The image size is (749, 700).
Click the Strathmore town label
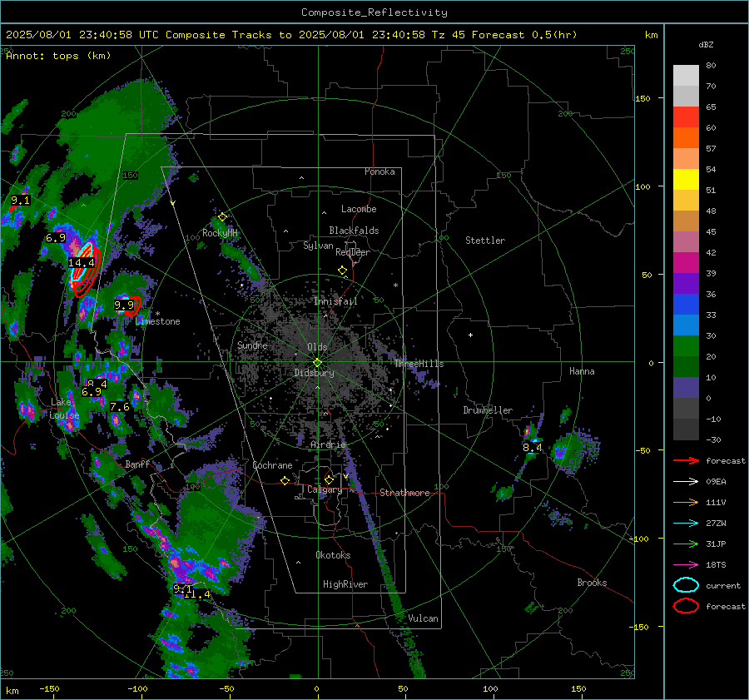pos(404,493)
